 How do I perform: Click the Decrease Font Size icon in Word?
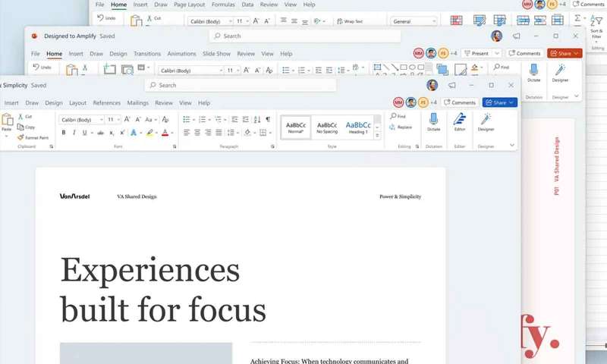click(138, 120)
